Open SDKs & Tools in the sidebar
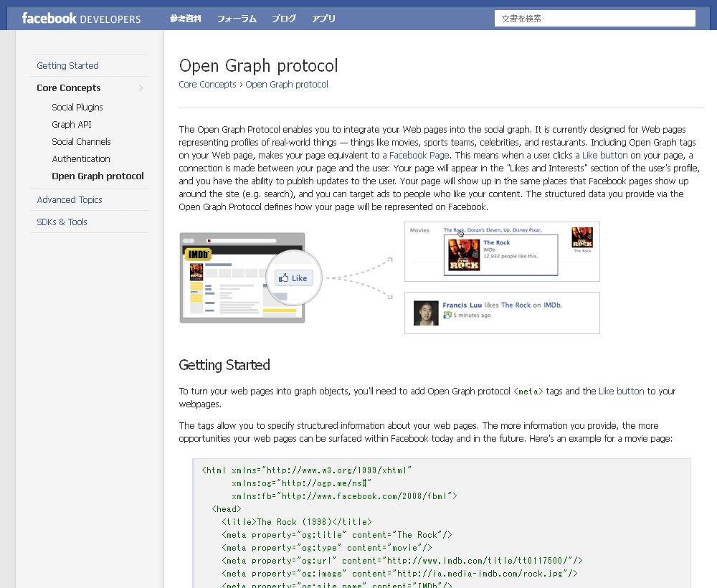This screenshot has width=717, height=588. (x=62, y=222)
